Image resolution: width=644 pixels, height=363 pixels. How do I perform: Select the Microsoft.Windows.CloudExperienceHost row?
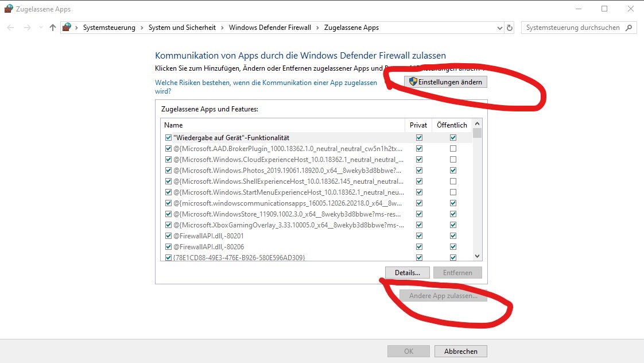pos(316,160)
